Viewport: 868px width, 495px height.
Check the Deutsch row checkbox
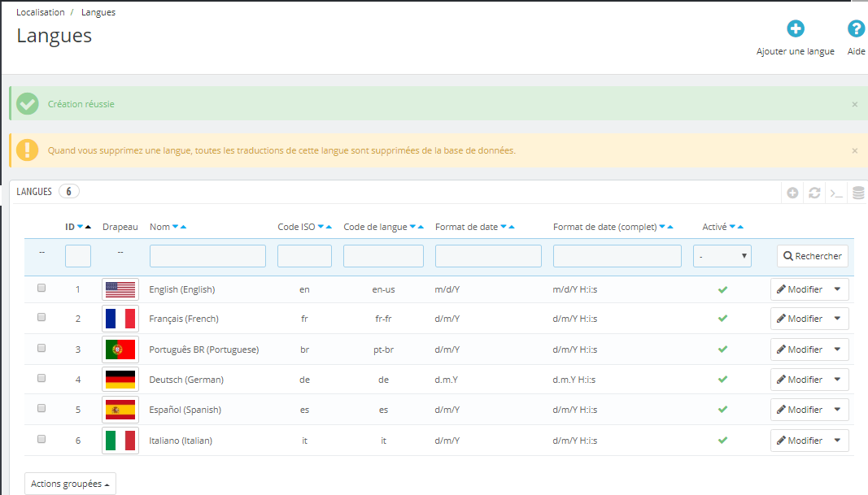click(41, 378)
